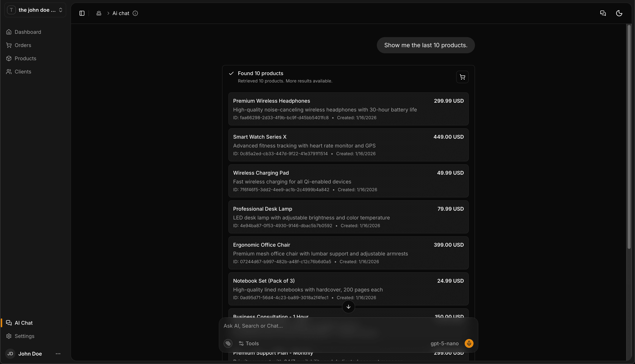The width and height of the screenshot is (635, 364).
Task: Select the Smart Watch Series X result card
Action: pyautogui.click(x=348, y=145)
